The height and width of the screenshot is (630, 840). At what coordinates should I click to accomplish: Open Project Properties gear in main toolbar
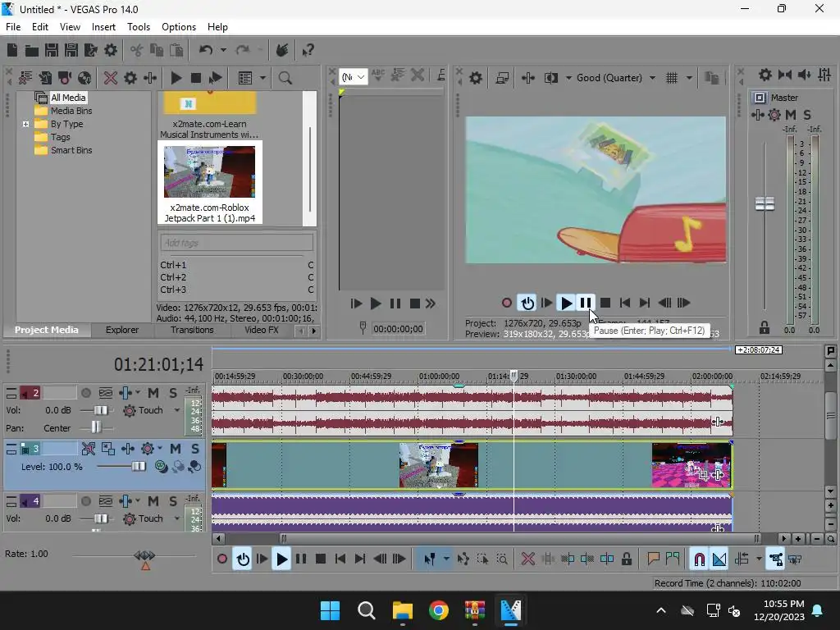click(x=111, y=50)
